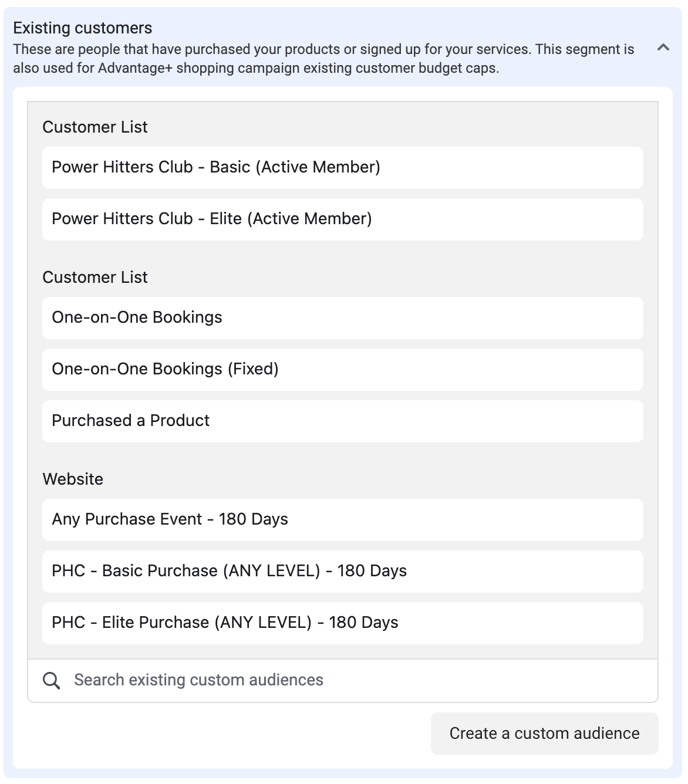Click the Website group label
Viewport: 688px width, 784px height.
[x=73, y=479]
